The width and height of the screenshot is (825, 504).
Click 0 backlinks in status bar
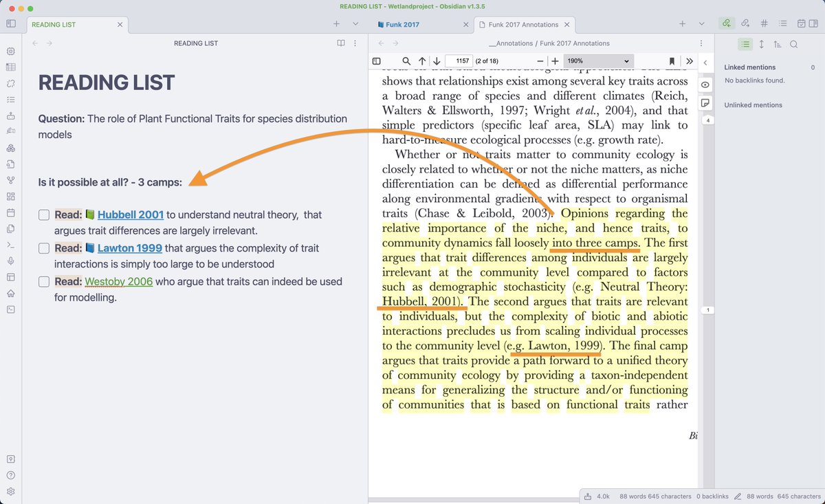click(712, 496)
